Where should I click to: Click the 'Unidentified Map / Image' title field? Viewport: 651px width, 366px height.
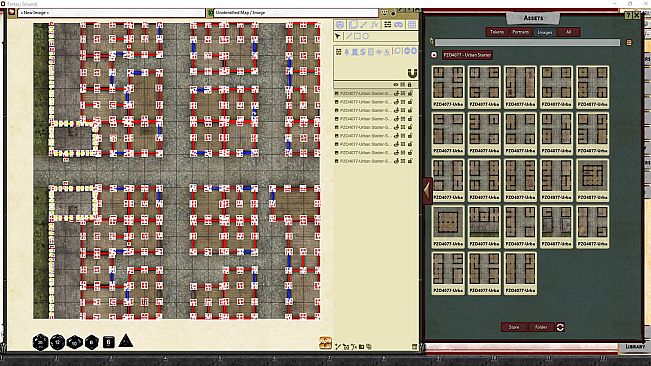coord(296,13)
